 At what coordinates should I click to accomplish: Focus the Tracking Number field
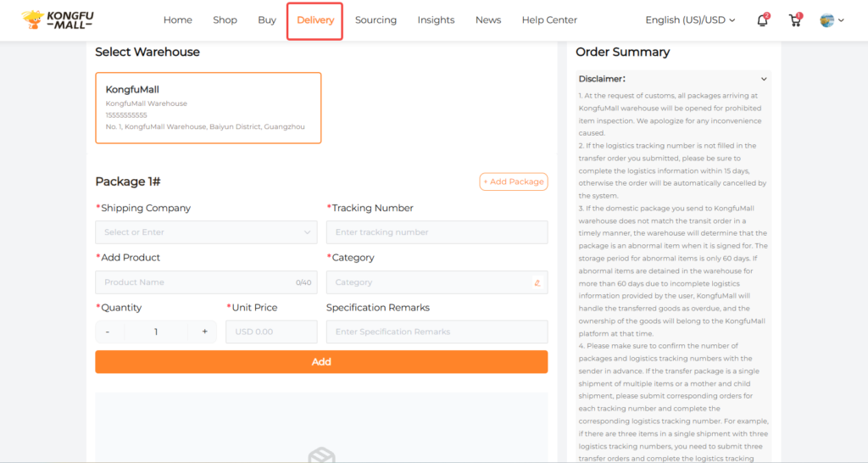[x=437, y=232]
